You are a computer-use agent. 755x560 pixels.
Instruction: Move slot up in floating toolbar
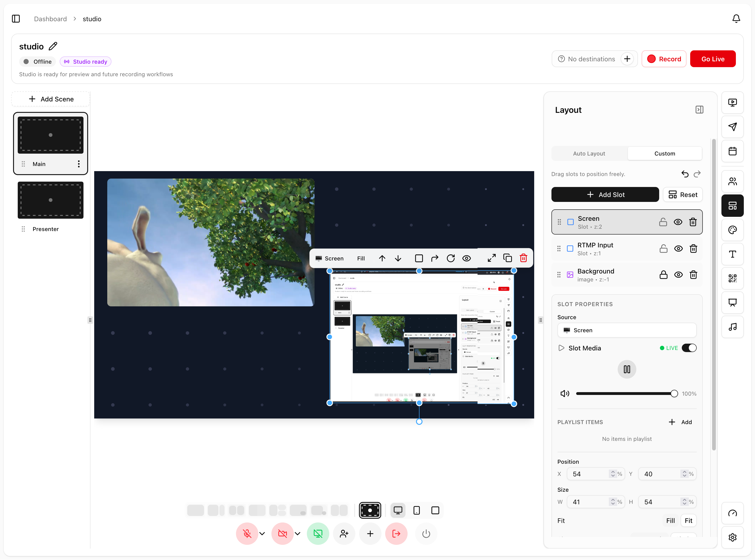point(382,258)
